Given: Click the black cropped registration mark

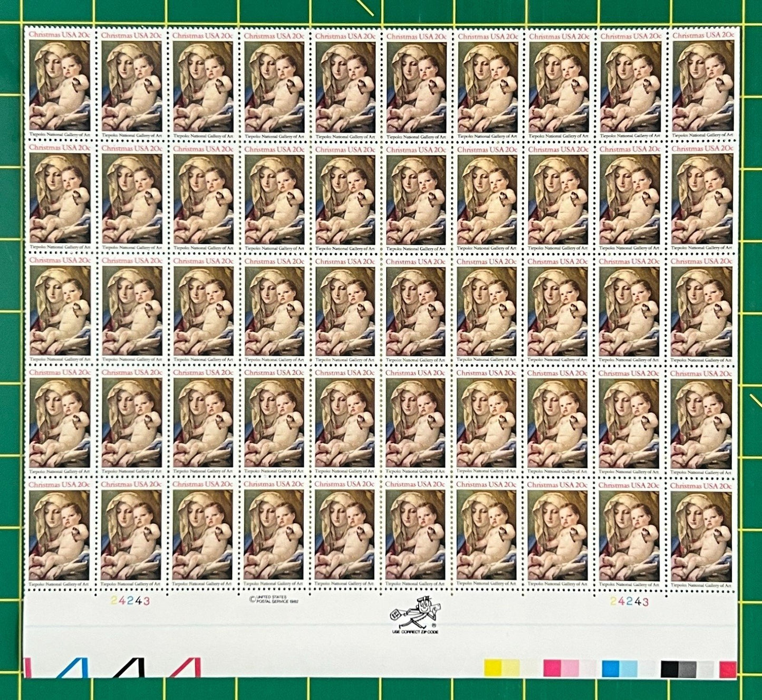Looking at the screenshot, I should (x=129, y=667).
